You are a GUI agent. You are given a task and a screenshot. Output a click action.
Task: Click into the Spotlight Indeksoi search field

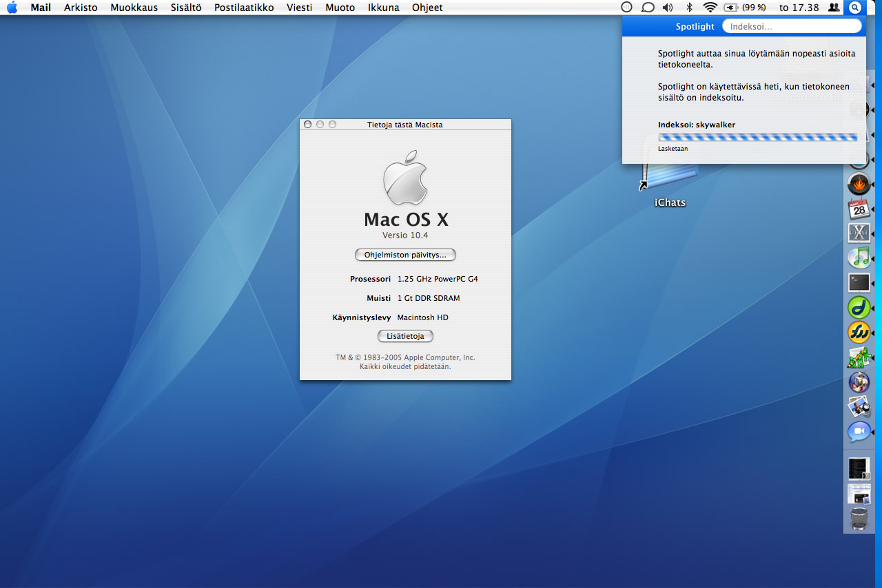tap(792, 26)
